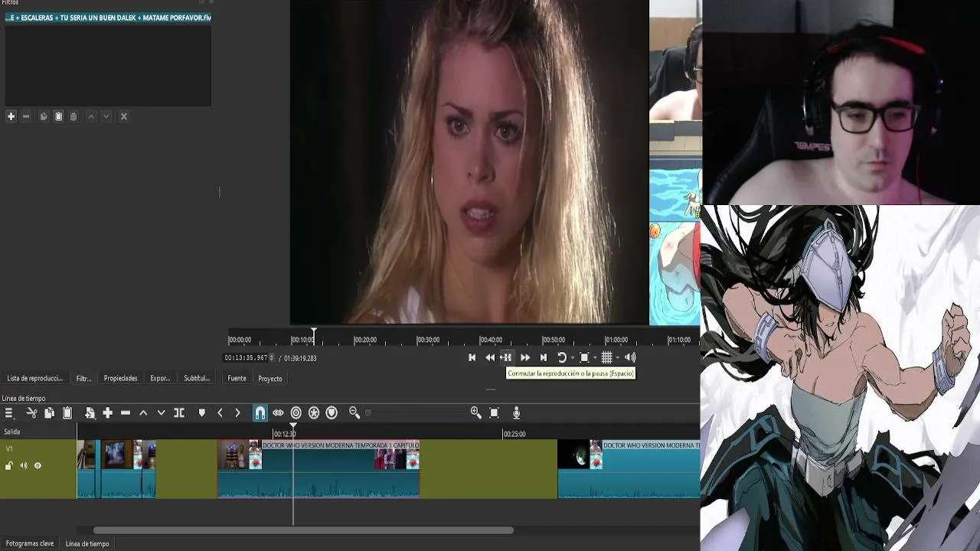Image resolution: width=980 pixels, height=551 pixels.
Task: Jump to the next timeline marker
Action: click(237, 413)
